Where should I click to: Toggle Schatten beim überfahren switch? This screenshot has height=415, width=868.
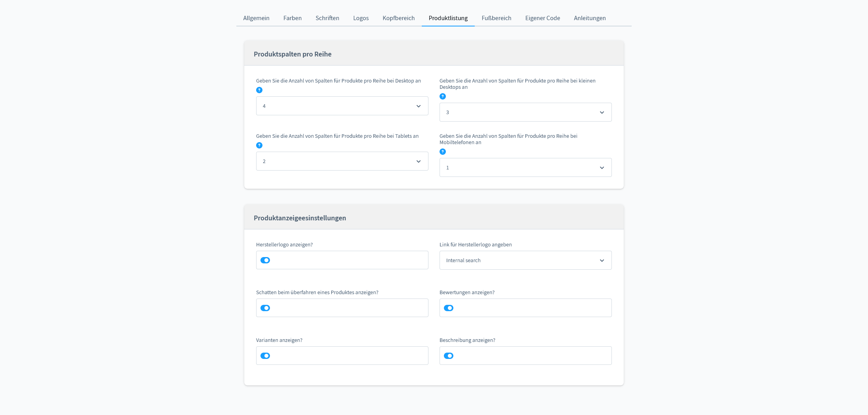pos(265,308)
